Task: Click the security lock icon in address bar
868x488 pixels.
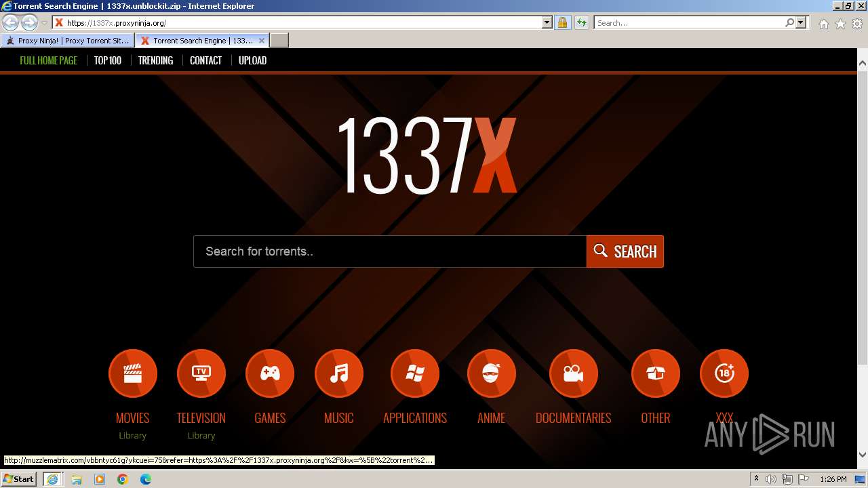Action: [x=562, y=22]
